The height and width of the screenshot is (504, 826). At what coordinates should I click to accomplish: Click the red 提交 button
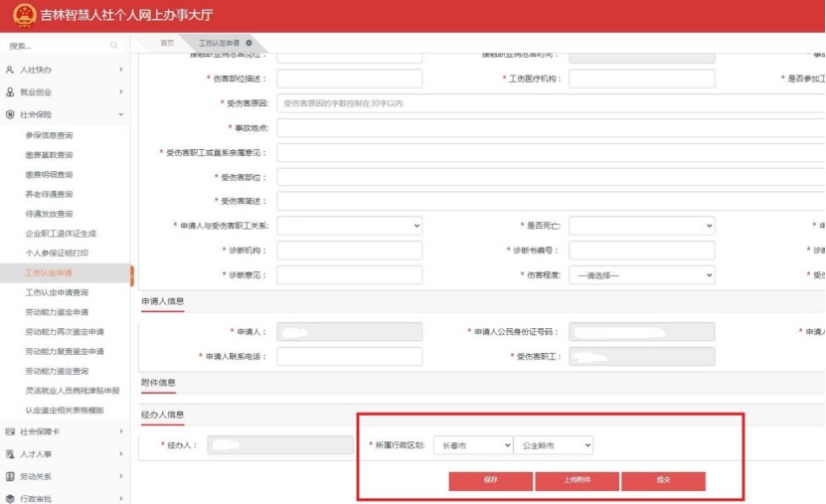pyautogui.click(x=663, y=481)
